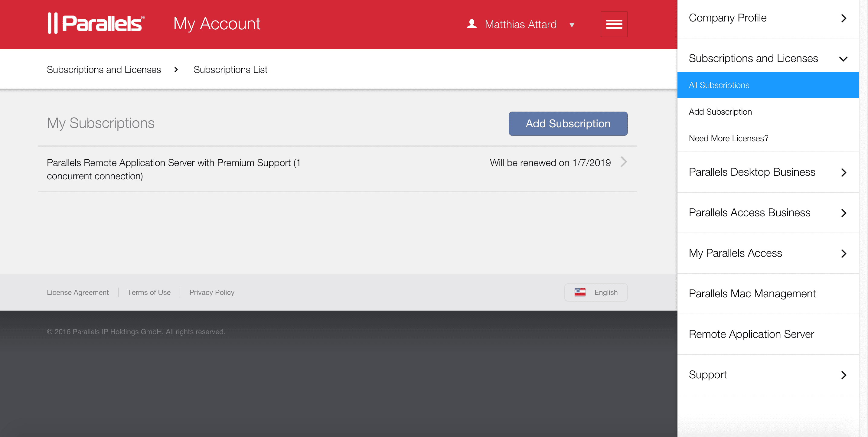This screenshot has height=437, width=868.
Task: Click the breadcrumb separator chevron
Action: coord(176,70)
